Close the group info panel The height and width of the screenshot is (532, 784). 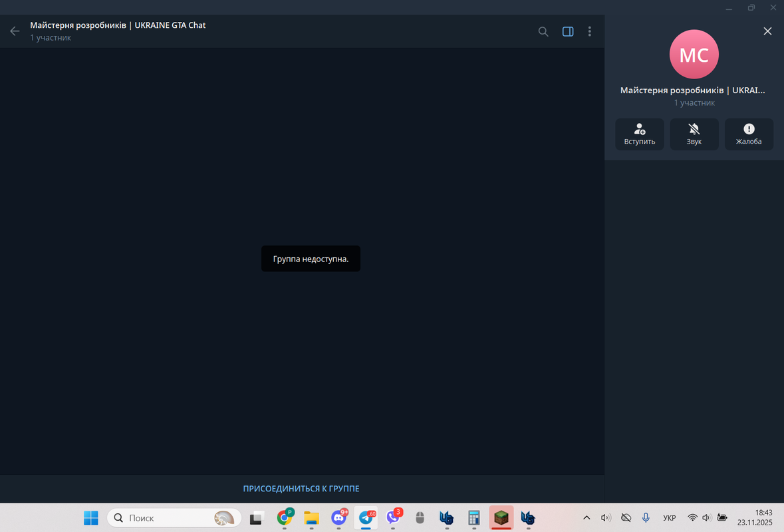click(x=767, y=31)
